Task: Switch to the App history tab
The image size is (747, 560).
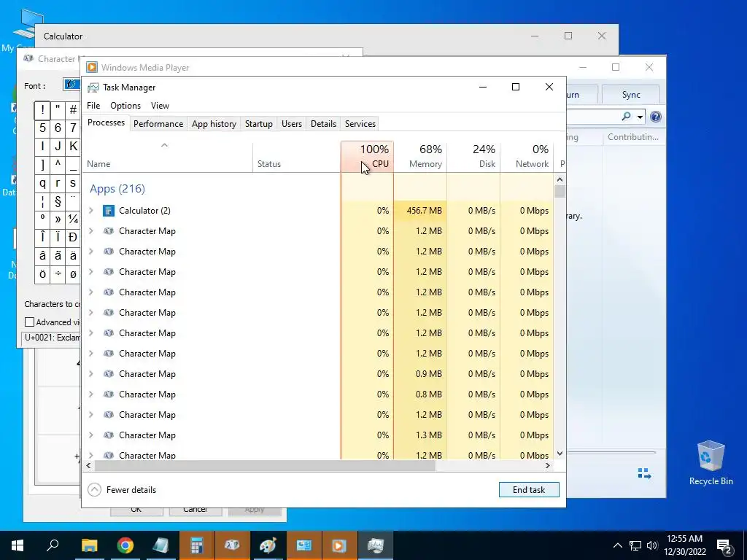Action: (214, 124)
